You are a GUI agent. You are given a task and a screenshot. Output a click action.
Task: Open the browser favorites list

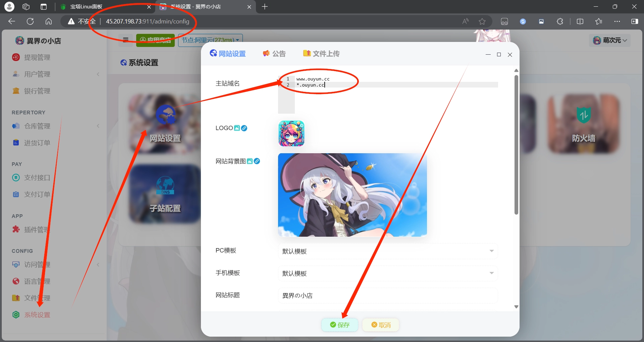tap(599, 21)
